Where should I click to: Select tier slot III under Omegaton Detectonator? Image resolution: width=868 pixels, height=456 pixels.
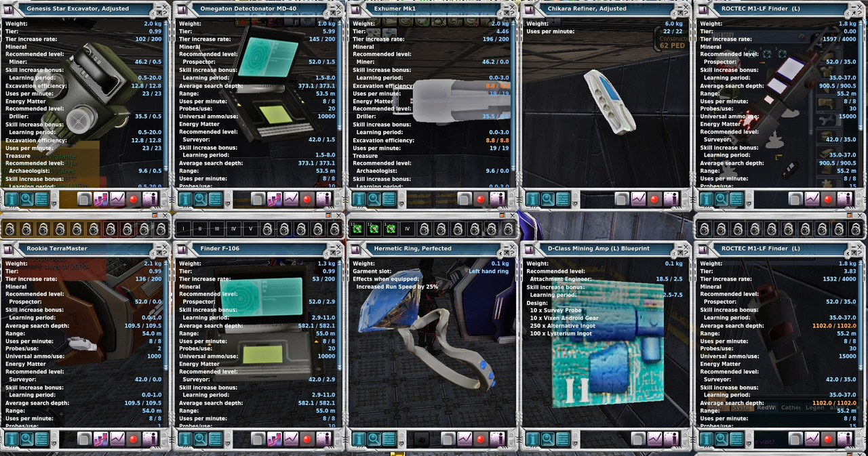(x=217, y=229)
